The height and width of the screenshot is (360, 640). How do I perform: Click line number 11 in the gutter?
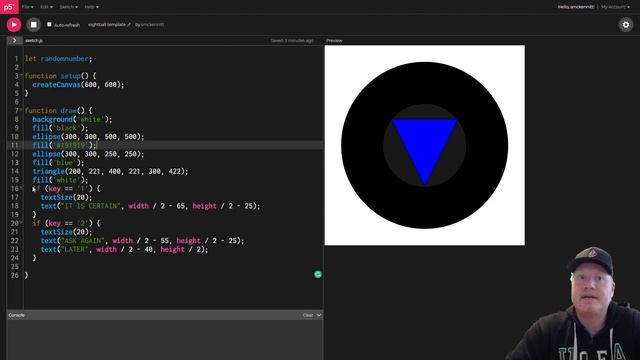pos(15,145)
